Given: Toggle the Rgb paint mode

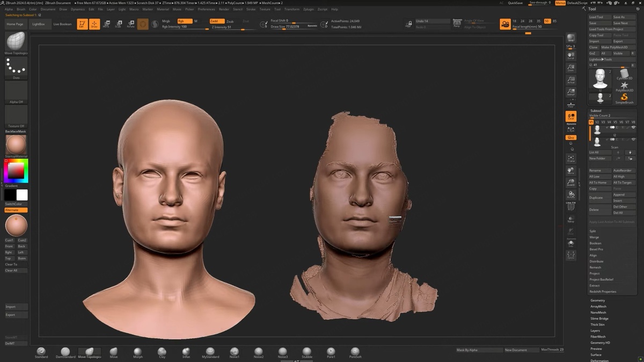Looking at the screenshot, I should 184,21.
